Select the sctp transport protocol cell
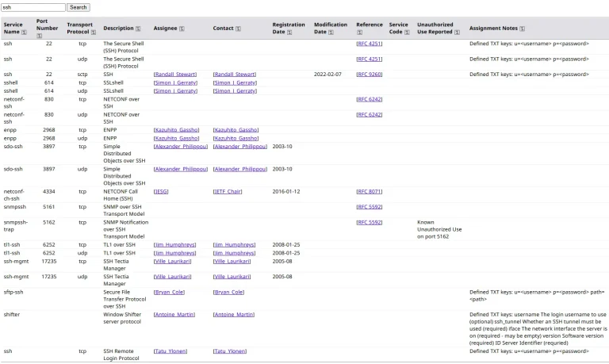 click(x=82, y=75)
